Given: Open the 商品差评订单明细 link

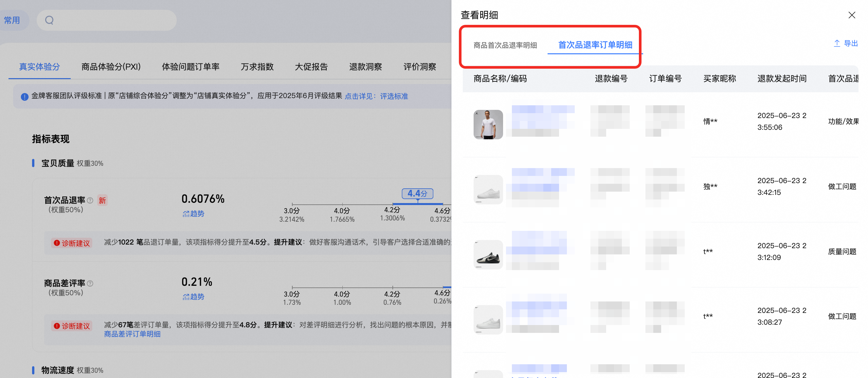Looking at the screenshot, I should click(132, 334).
